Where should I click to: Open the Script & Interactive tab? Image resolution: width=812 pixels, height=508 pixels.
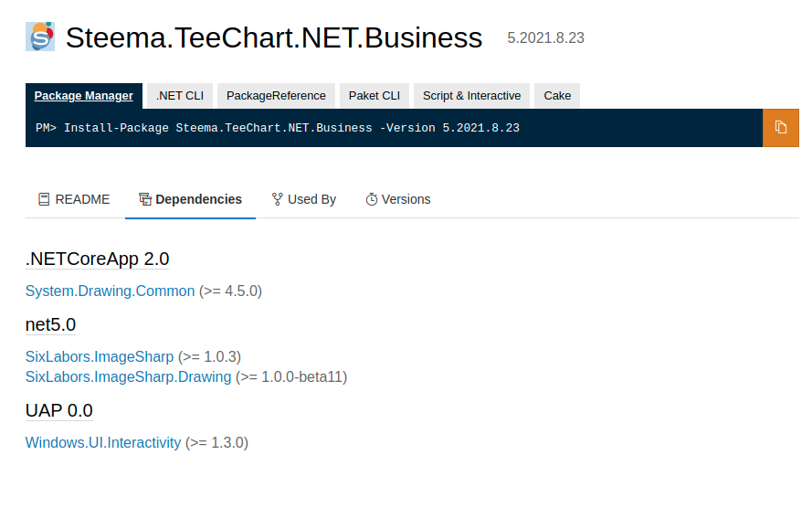coord(472,96)
